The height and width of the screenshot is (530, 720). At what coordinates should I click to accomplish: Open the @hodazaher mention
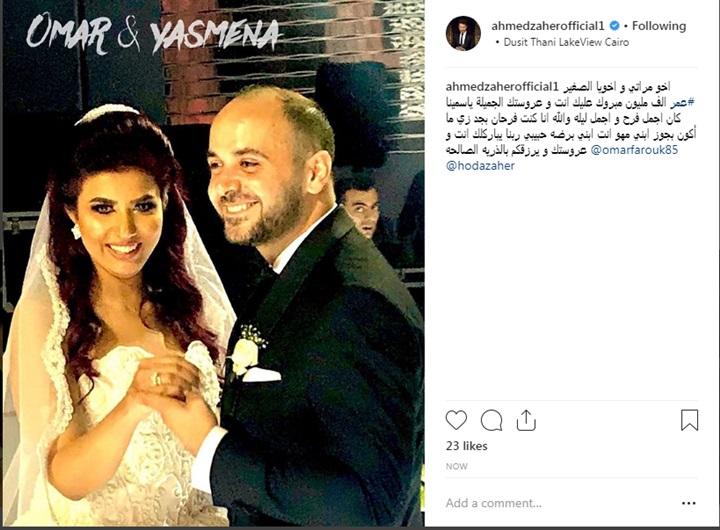coord(480,166)
